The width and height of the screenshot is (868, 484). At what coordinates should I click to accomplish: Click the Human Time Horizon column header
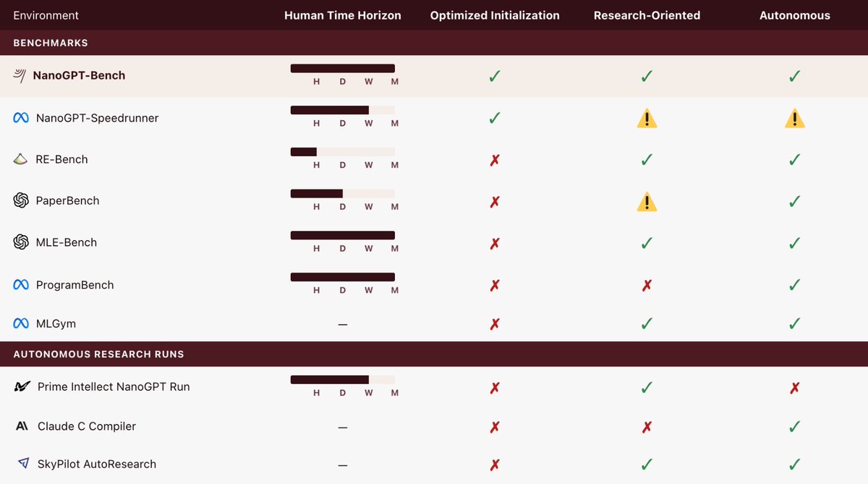pos(343,15)
